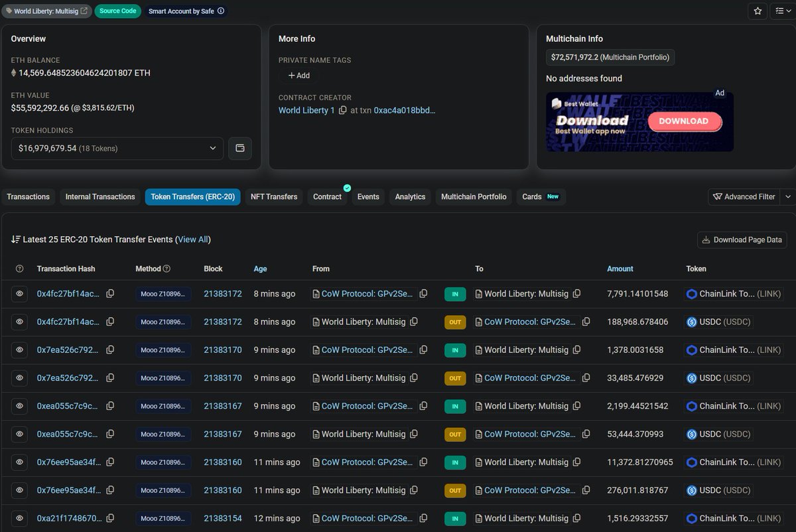Click the Source Code badge
The width and height of the screenshot is (796, 532).
coord(118,11)
